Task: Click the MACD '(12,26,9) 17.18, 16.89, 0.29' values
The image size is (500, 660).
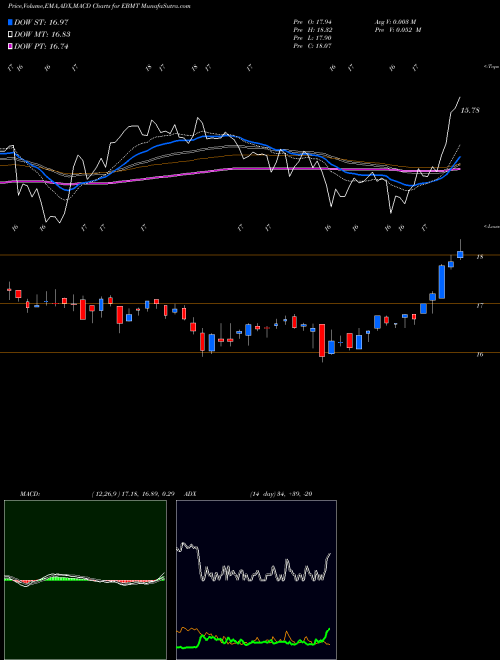Action: point(133,494)
